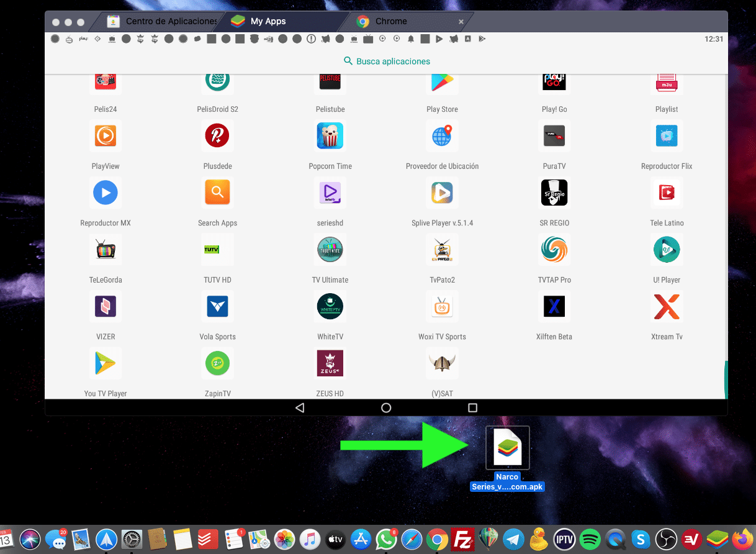
Task: Open the ZEUS HD app
Action: tap(330, 363)
